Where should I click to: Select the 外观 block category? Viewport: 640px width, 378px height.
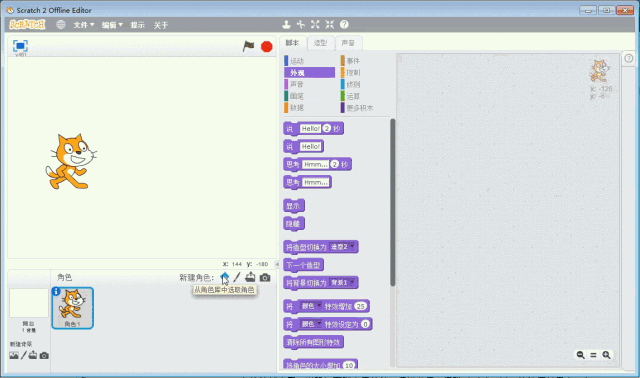pos(309,73)
